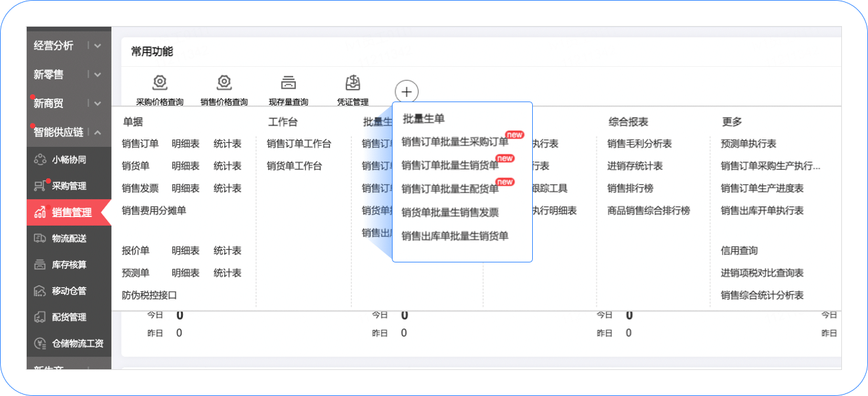The height and width of the screenshot is (396, 868).
Task: Open 报价单 document link
Action: [x=136, y=250]
